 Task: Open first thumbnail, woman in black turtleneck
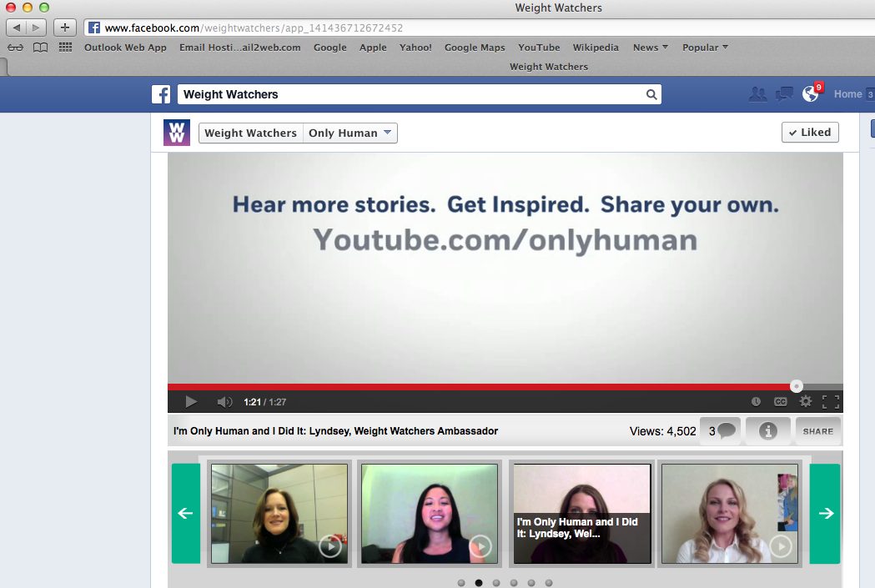tap(279, 514)
